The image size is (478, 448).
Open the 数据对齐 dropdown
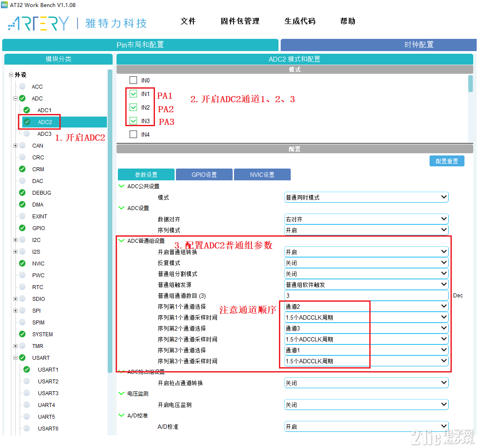(x=366, y=219)
